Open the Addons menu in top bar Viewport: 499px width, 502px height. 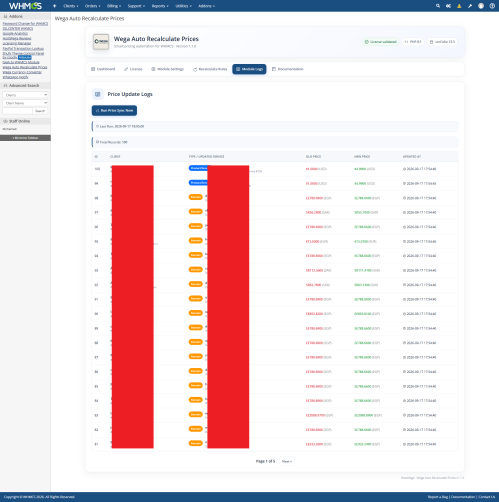tap(206, 6)
